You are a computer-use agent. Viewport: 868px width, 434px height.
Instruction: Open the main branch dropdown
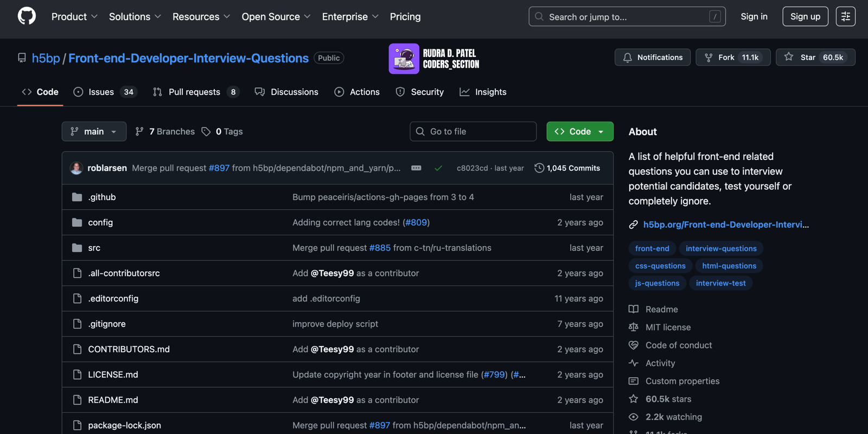tap(94, 131)
